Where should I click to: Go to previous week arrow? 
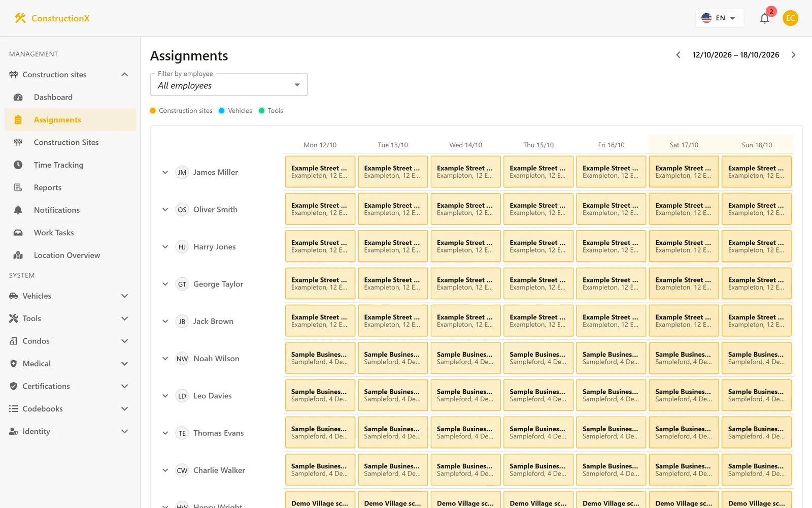[678, 55]
